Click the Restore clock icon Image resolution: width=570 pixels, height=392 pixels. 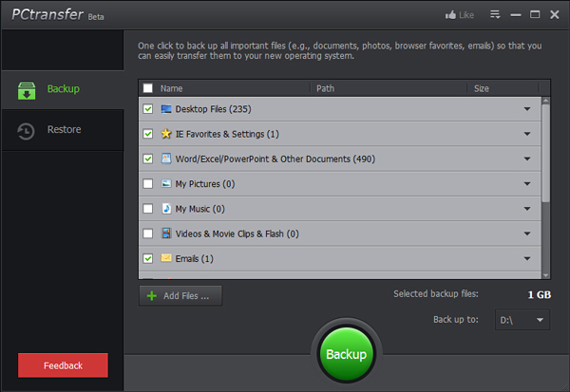click(26, 131)
